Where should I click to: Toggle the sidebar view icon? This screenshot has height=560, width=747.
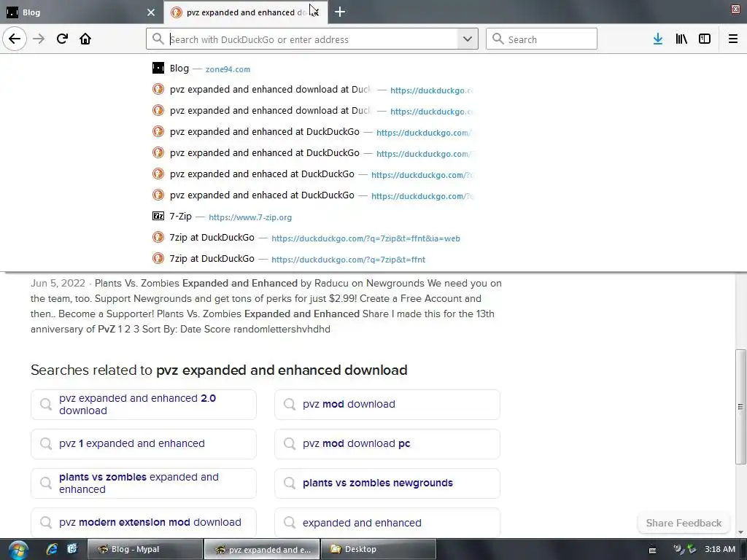point(705,39)
